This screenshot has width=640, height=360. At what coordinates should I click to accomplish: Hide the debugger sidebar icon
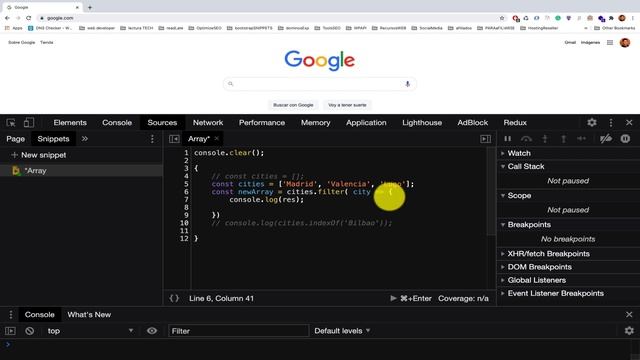485,139
